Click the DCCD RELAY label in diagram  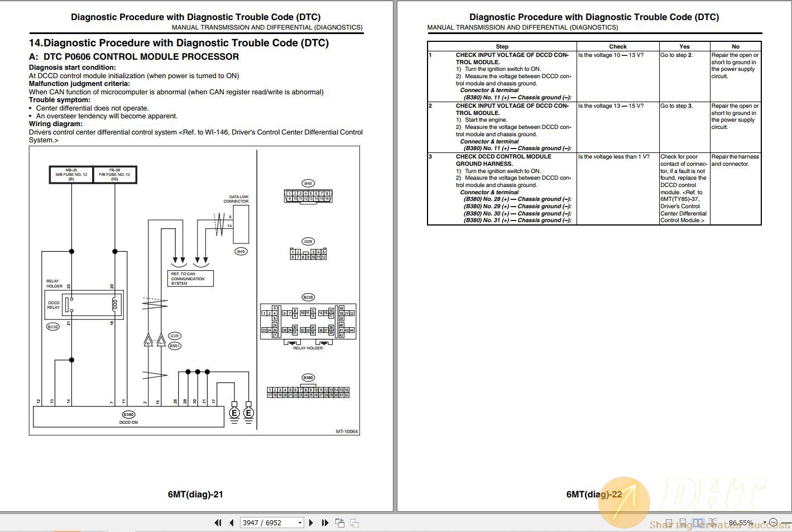[x=54, y=305]
